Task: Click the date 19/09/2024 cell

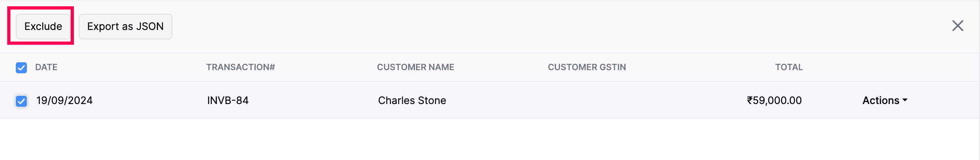Action: point(64,100)
